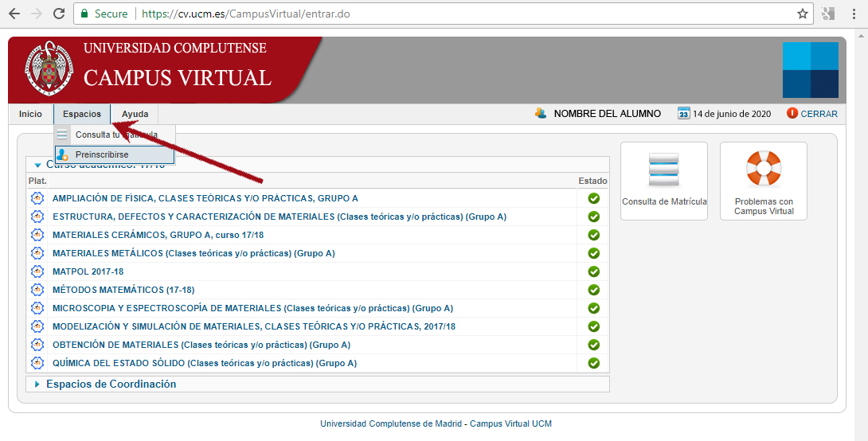Click platform icon for MODELIZACIÓN Y SIMULACIÓN
868x441 pixels.
coord(37,326)
